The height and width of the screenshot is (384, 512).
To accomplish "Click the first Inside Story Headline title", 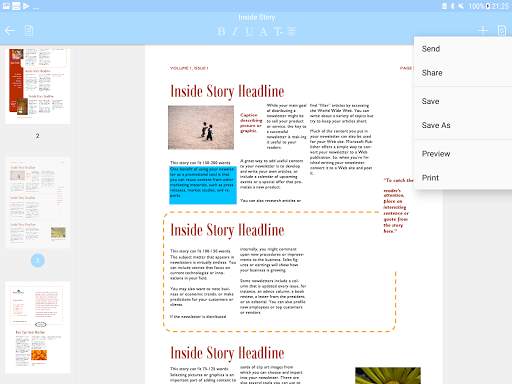I will coord(227,91).
